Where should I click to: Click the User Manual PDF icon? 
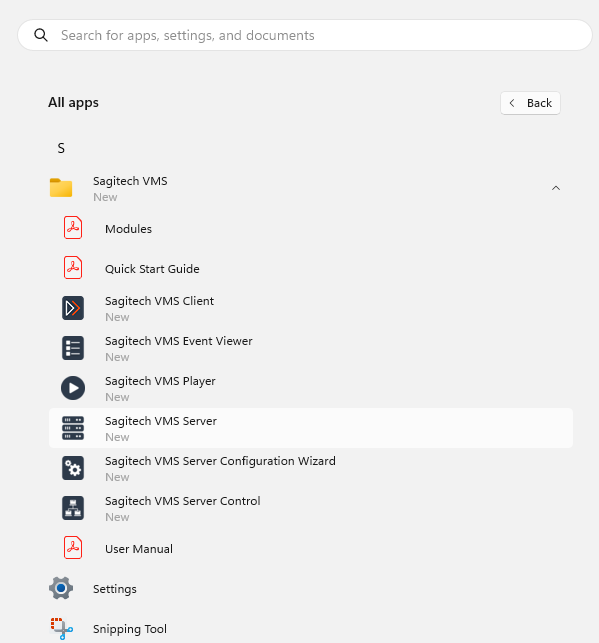[x=73, y=548]
